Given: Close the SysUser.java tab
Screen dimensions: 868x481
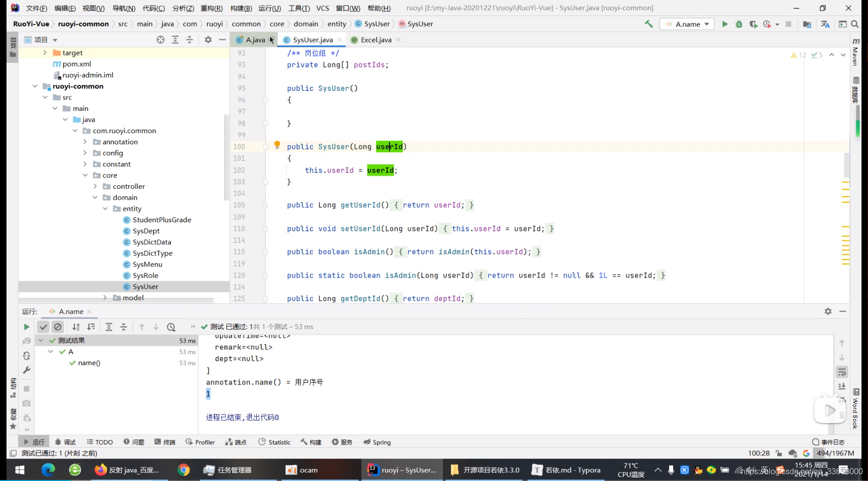Looking at the screenshot, I should pos(340,39).
